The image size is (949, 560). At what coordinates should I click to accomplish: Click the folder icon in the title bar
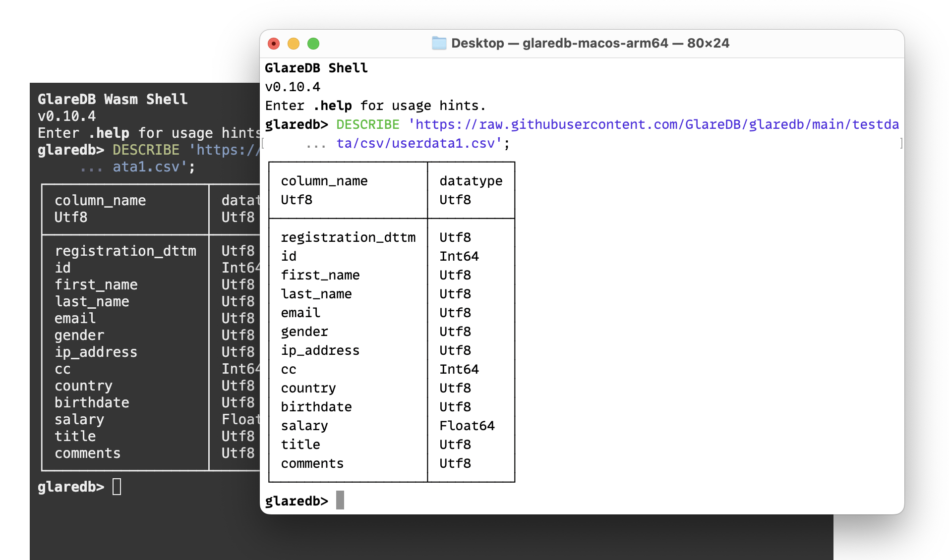(439, 43)
